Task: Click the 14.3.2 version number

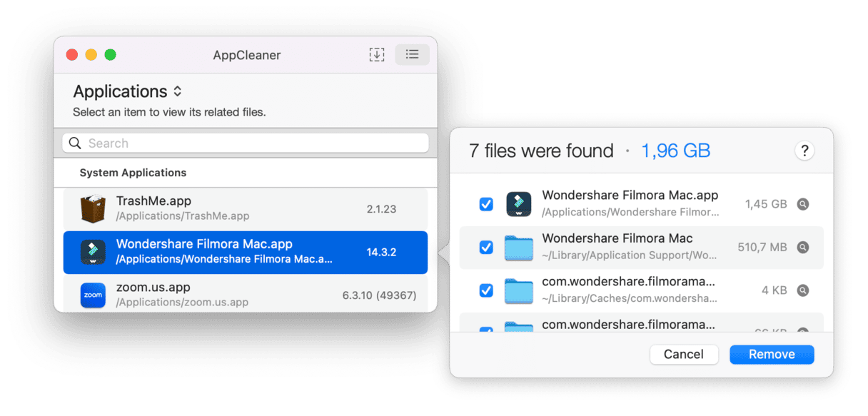Action: point(381,252)
